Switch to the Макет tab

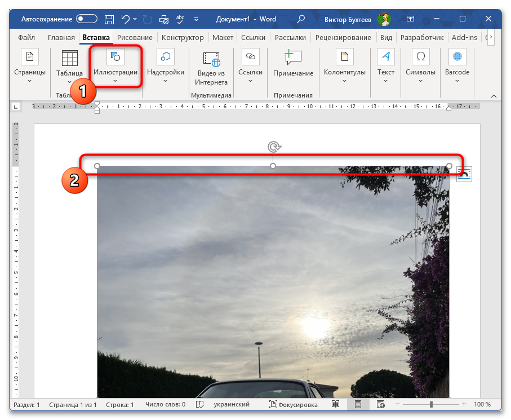click(223, 38)
